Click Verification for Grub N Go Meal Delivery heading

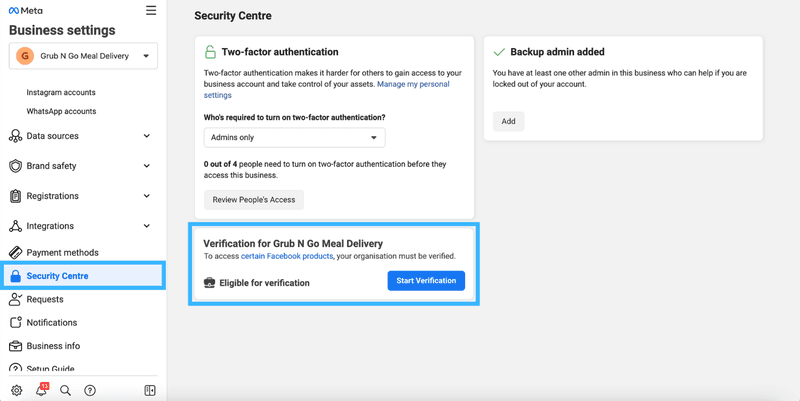tap(293, 244)
